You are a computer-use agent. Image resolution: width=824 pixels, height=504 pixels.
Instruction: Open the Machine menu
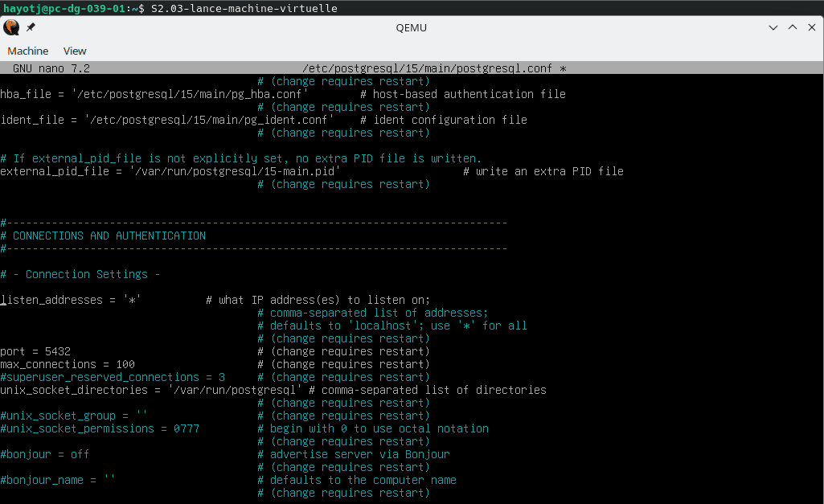click(27, 51)
